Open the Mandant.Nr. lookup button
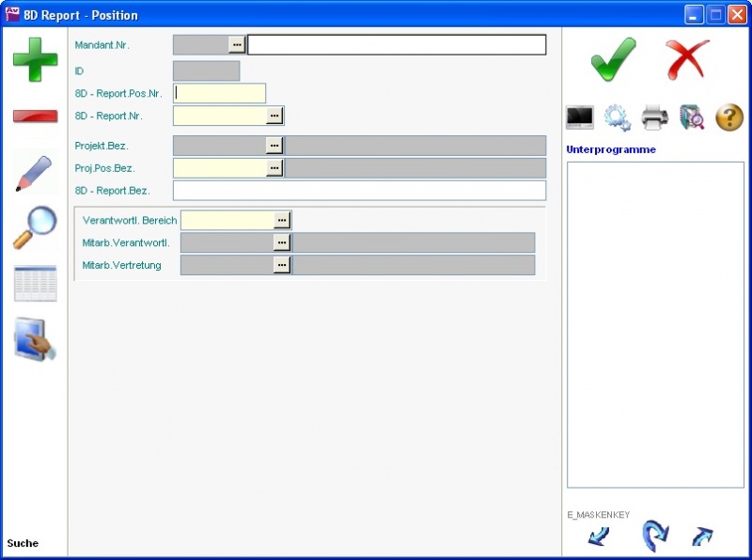The width and height of the screenshot is (752, 560). [x=237, y=45]
